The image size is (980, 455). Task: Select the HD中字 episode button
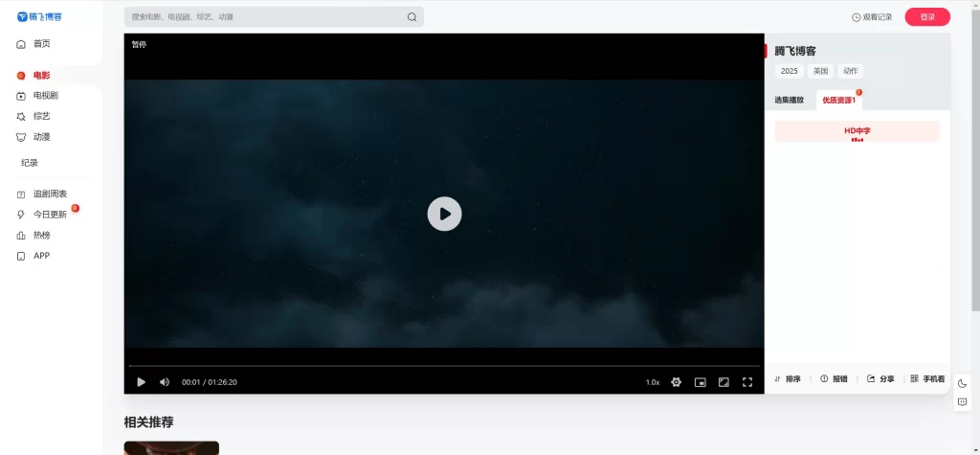tap(857, 131)
